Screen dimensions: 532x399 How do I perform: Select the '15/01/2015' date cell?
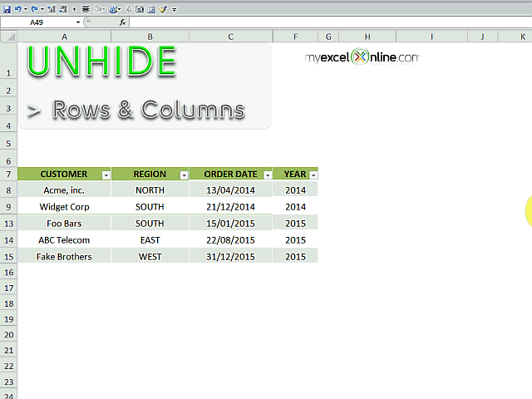pos(231,224)
